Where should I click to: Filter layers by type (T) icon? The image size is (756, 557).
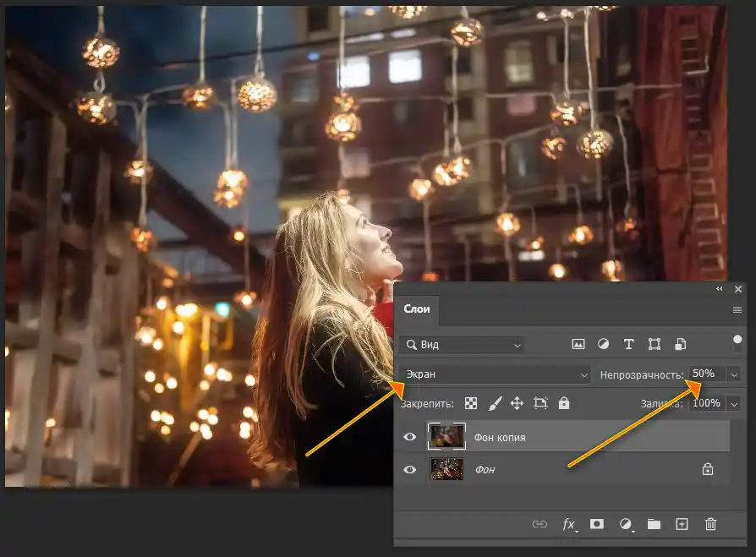(x=628, y=344)
